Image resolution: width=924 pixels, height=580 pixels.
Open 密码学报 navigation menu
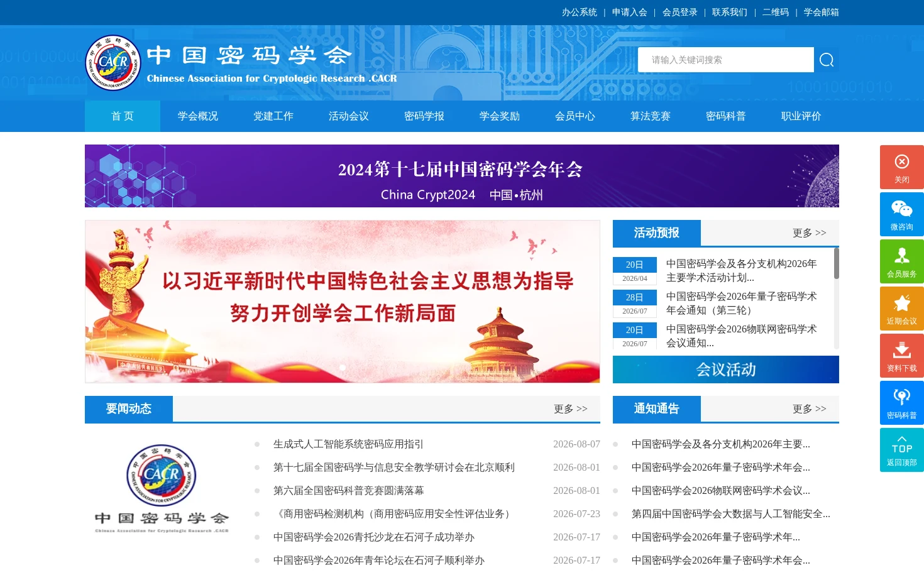pos(424,116)
